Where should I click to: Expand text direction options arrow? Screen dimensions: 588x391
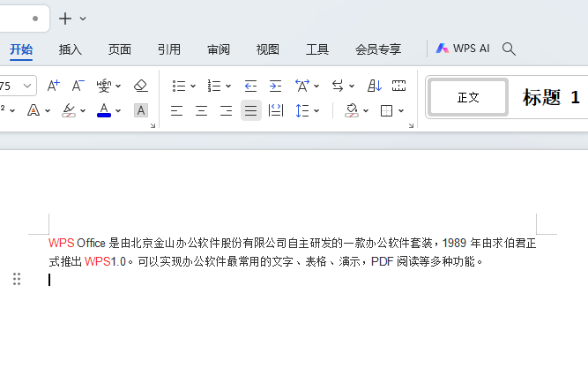(352, 86)
